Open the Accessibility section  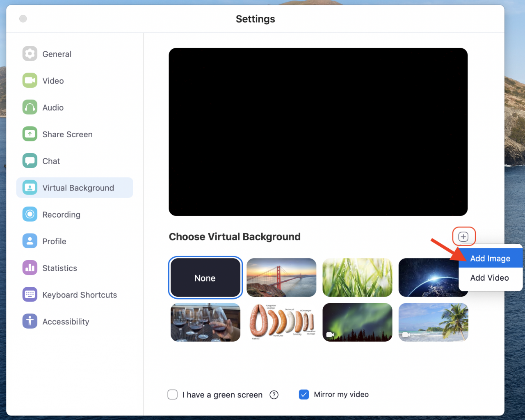click(30, 321)
